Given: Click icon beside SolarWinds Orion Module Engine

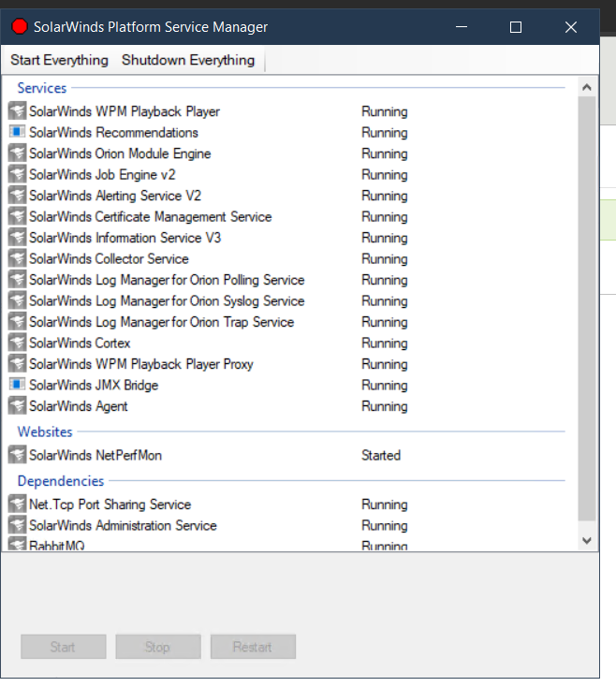Looking at the screenshot, I should coord(17,153).
